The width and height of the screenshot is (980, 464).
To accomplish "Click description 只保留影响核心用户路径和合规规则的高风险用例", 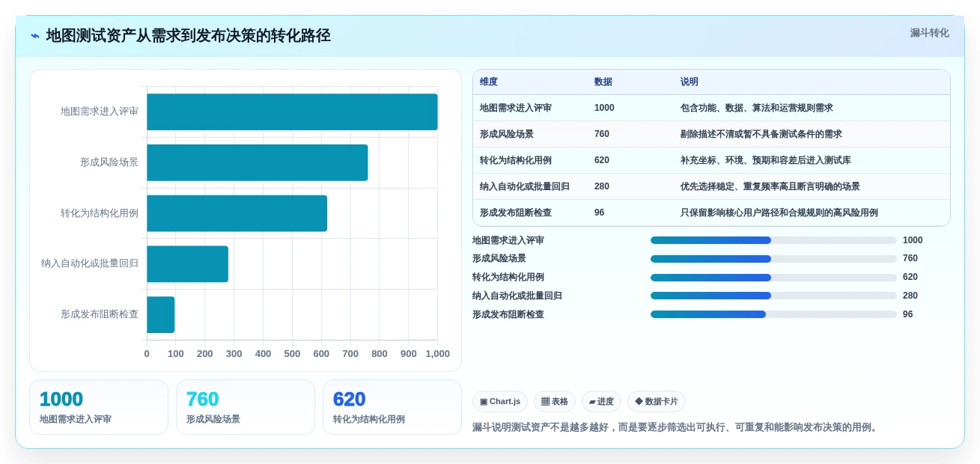I will pyautogui.click(x=779, y=213).
